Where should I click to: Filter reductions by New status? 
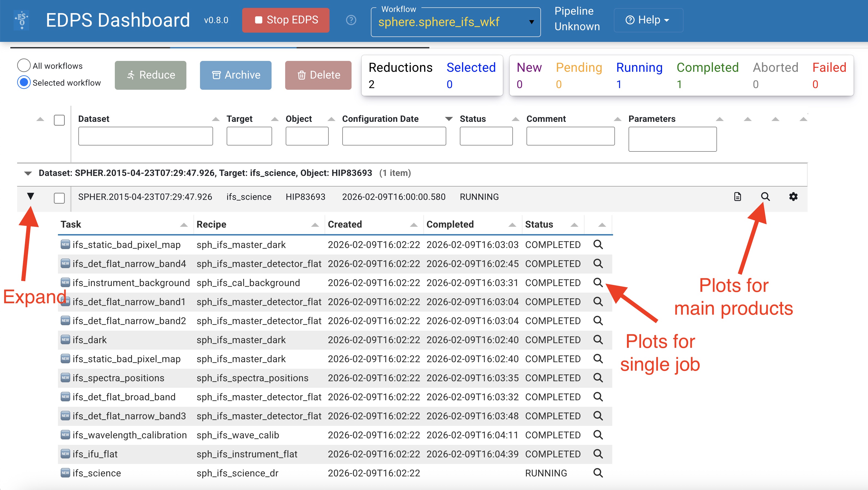529,75
